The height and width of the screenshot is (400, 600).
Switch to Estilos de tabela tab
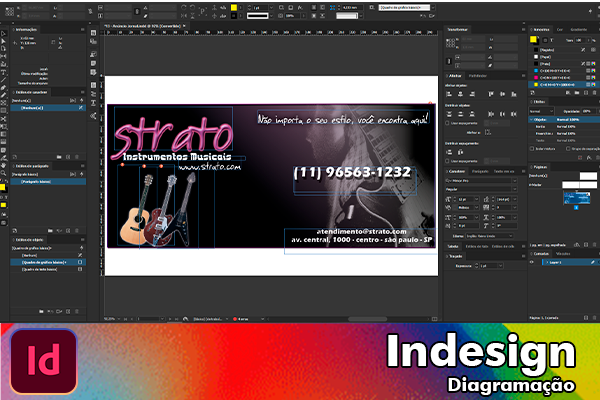pos(476,246)
